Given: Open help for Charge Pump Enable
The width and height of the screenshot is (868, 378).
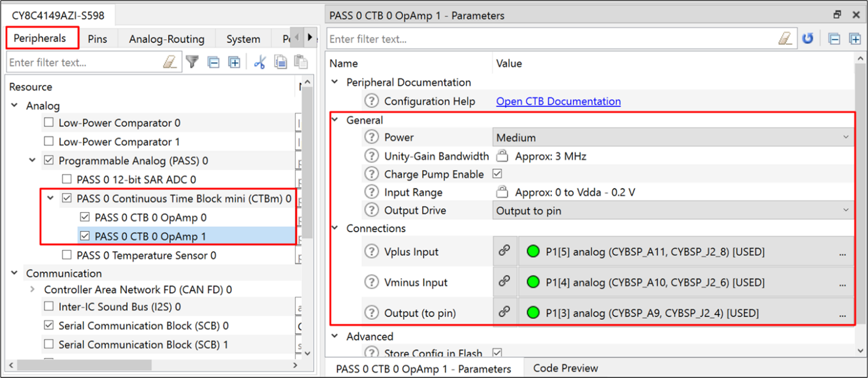Looking at the screenshot, I should pyautogui.click(x=371, y=174).
